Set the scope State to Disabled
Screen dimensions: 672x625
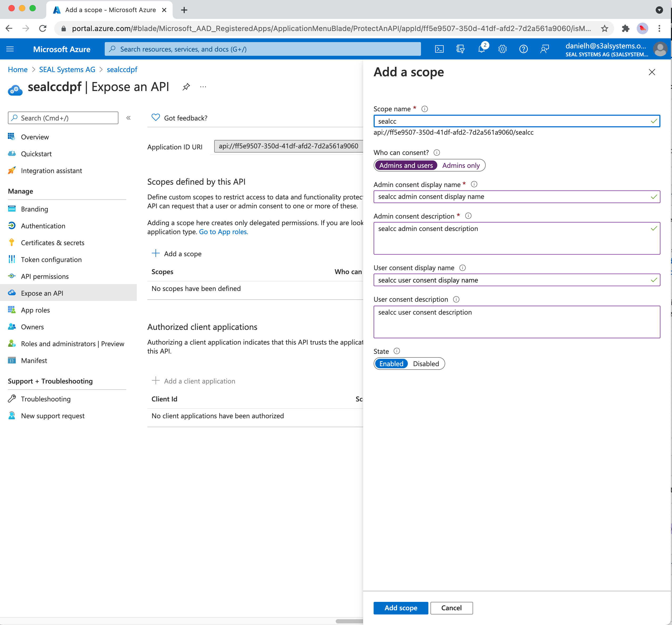pos(426,364)
